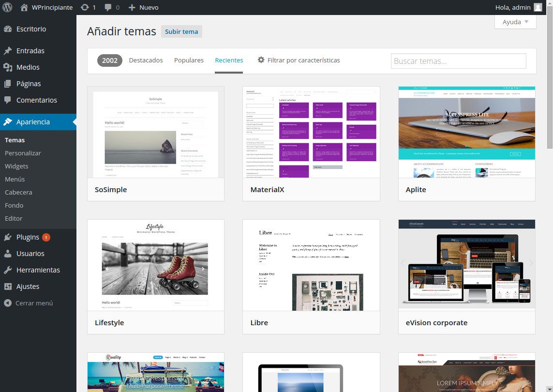Click the Usuarios person icon
The image size is (553, 392).
8,253
